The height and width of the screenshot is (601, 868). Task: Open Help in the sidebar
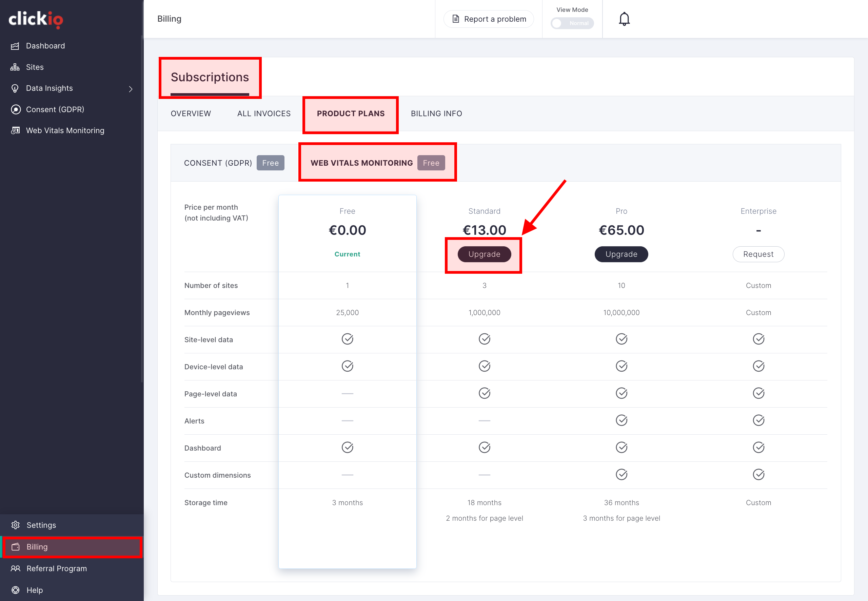[x=35, y=590]
